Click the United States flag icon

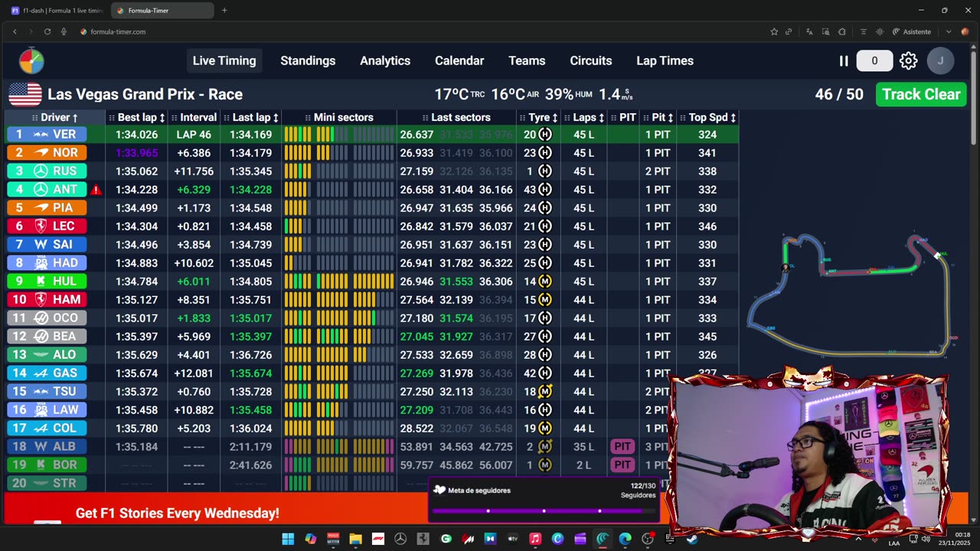pyautogui.click(x=25, y=94)
